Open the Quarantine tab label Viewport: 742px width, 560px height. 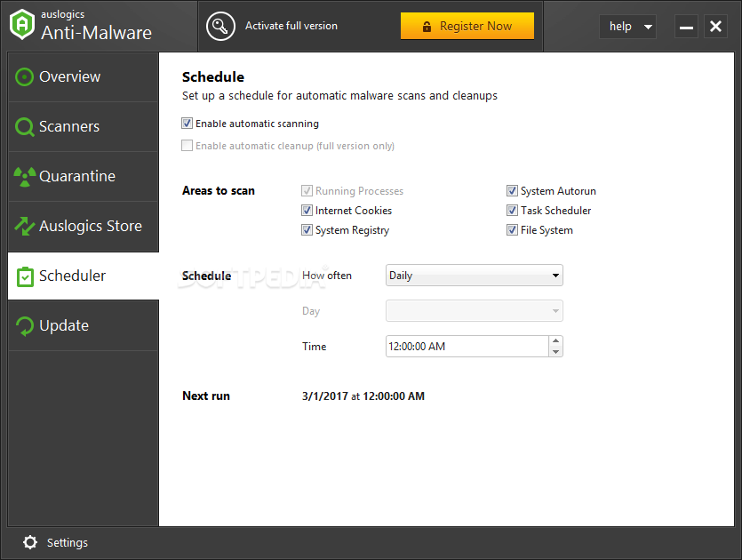[x=77, y=177]
